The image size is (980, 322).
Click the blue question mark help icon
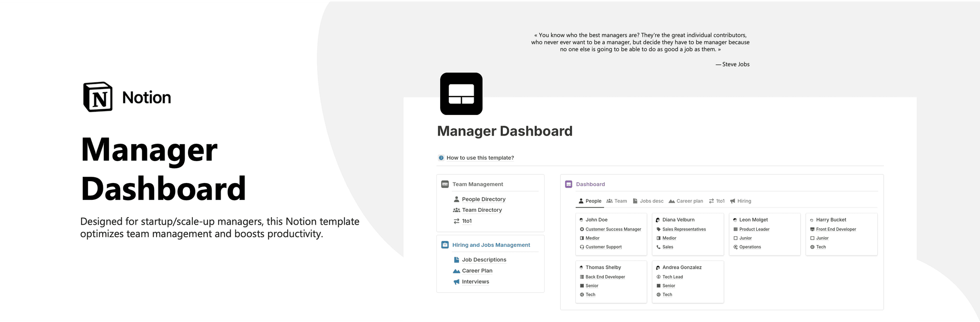click(441, 158)
